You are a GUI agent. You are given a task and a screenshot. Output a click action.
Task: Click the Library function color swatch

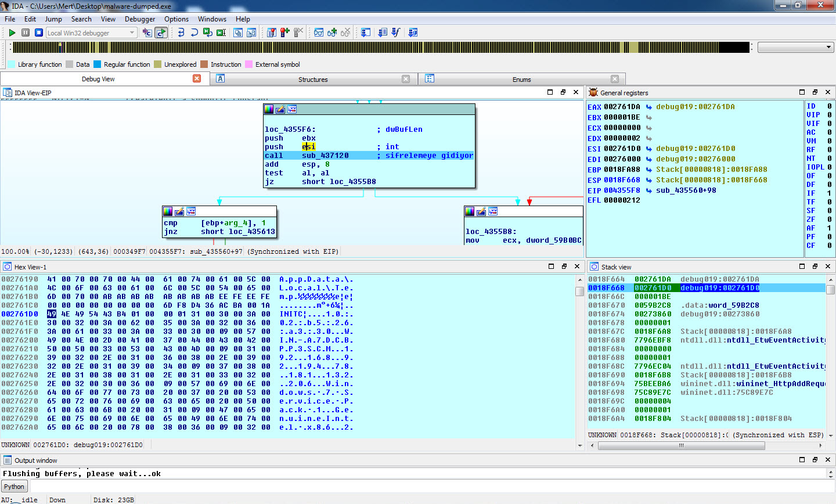12,64
